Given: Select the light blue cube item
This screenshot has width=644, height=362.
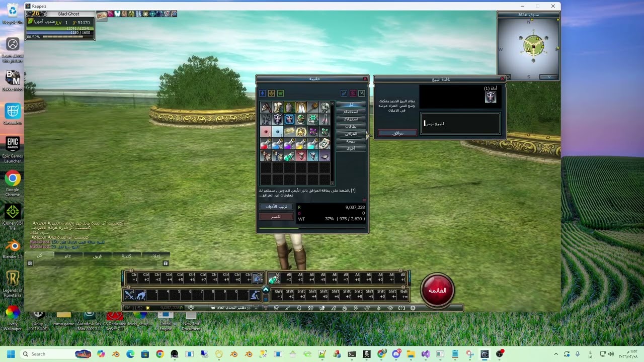Looking at the screenshot, I should point(277,132).
